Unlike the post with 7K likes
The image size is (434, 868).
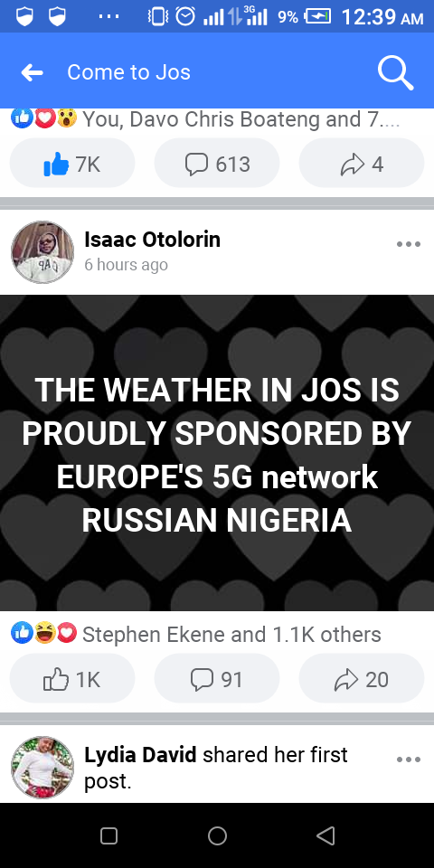click(x=72, y=164)
